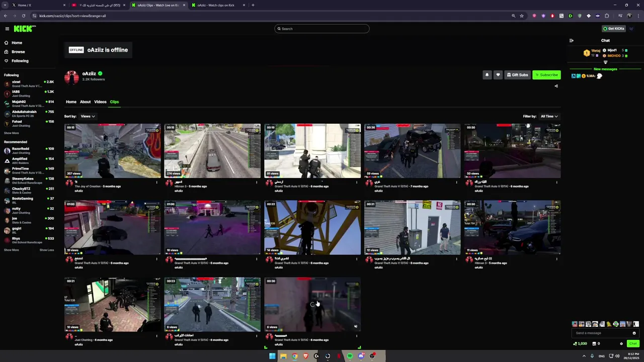644x362 pixels.
Task: Show hidden system tray icons
Action: point(584,356)
